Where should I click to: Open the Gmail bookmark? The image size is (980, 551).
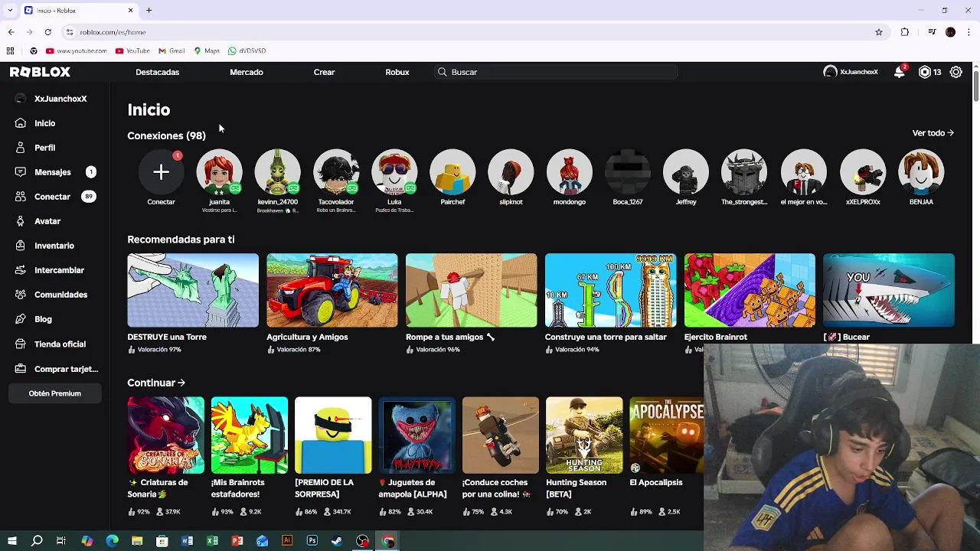171,51
